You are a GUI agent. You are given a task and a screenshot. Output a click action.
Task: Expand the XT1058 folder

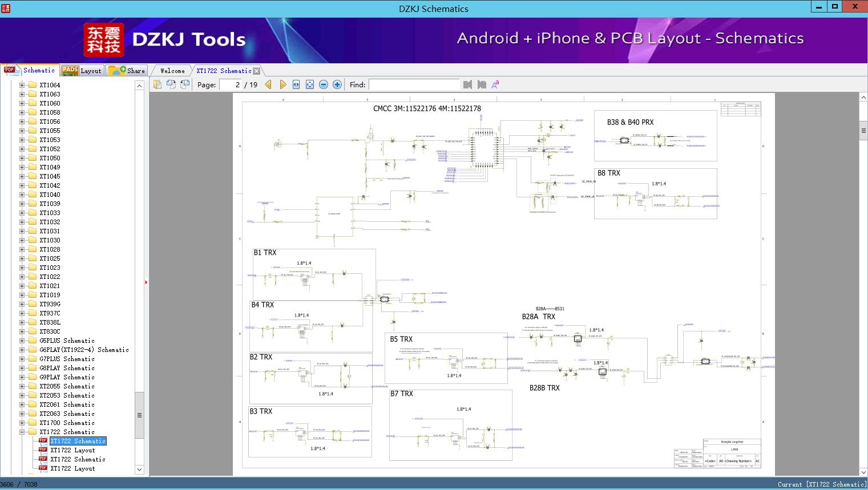(x=22, y=112)
